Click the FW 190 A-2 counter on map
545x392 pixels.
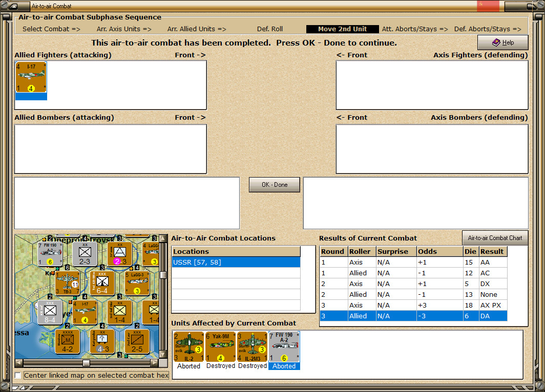[50, 254]
